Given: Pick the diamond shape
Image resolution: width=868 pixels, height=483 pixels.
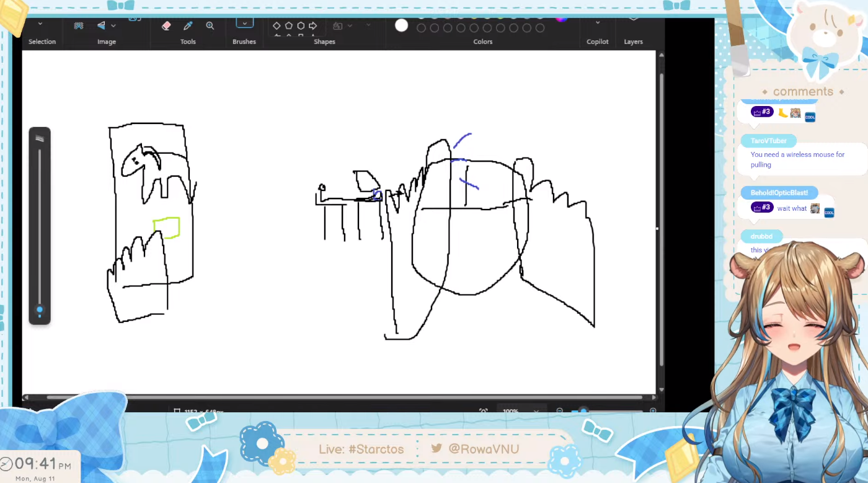Looking at the screenshot, I should (277, 26).
